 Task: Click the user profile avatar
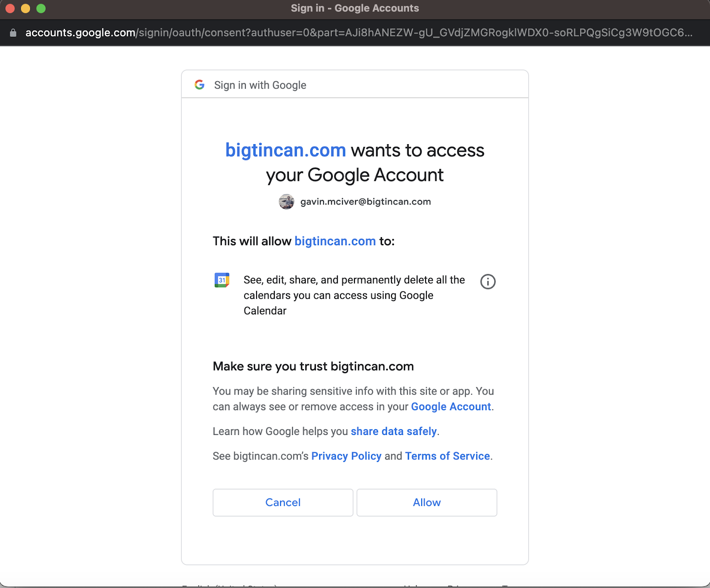click(x=287, y=202)
